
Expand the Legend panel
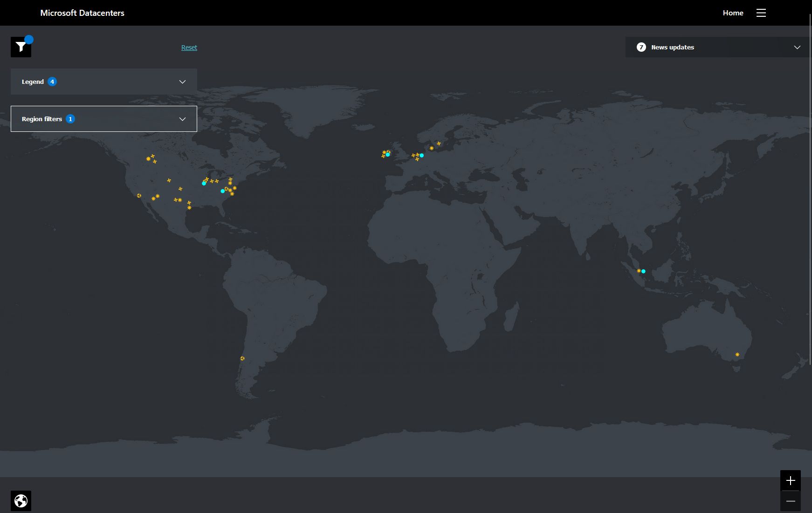pyautogui.click(x=103, y=82)
